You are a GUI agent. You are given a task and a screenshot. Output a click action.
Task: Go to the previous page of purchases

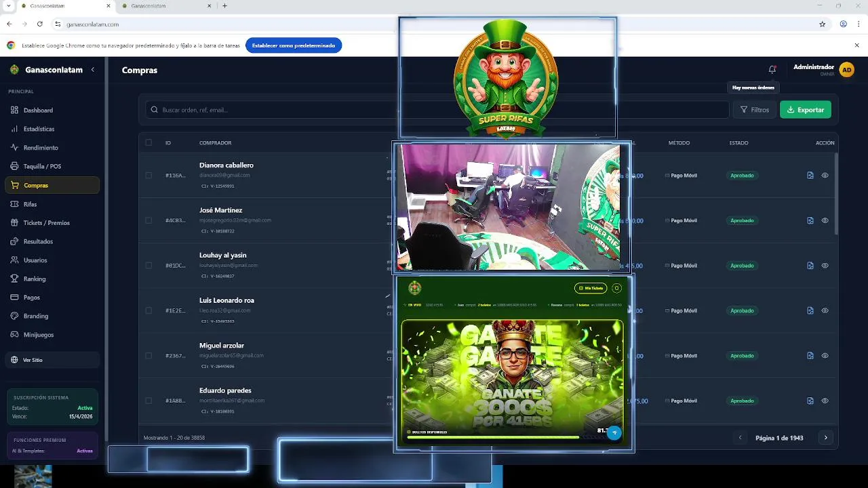(x=741, y=438)
